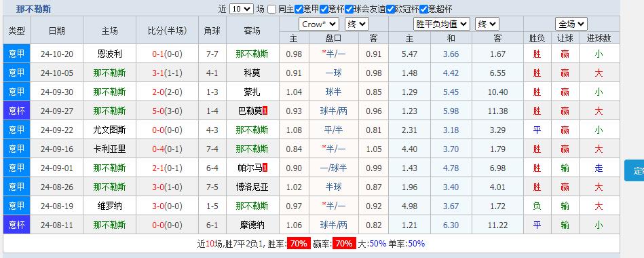Open the recent matches count dropdown showing 10

pyautogui.click(x=241, y=9)
